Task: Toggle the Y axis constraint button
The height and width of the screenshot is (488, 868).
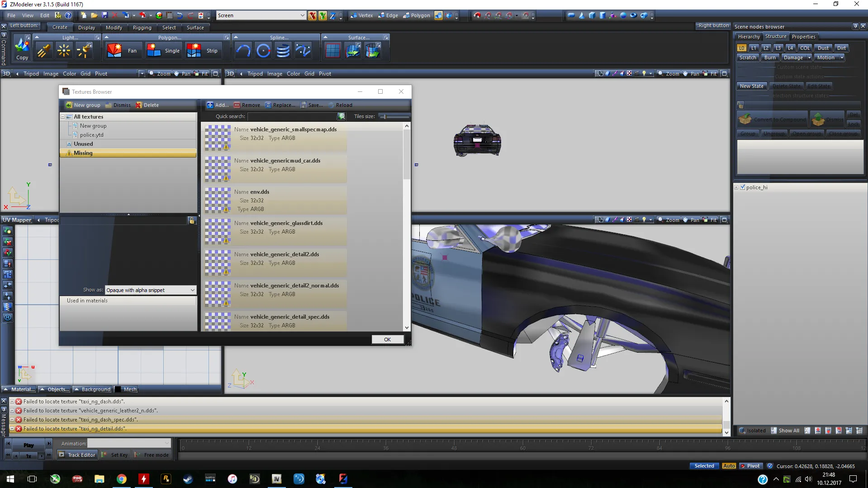Action: pyautogui.click(x=323, y=15)
